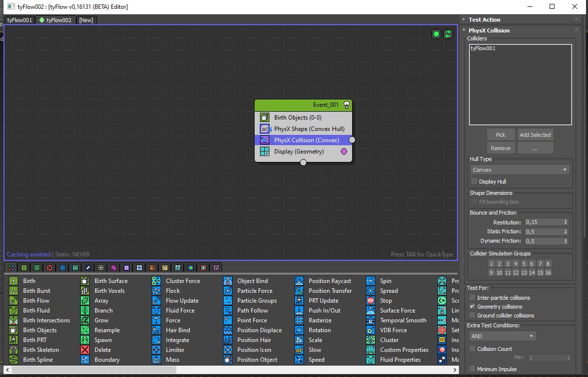Toggle the Event_001 lightbulb icon

(x=347, y=104)
